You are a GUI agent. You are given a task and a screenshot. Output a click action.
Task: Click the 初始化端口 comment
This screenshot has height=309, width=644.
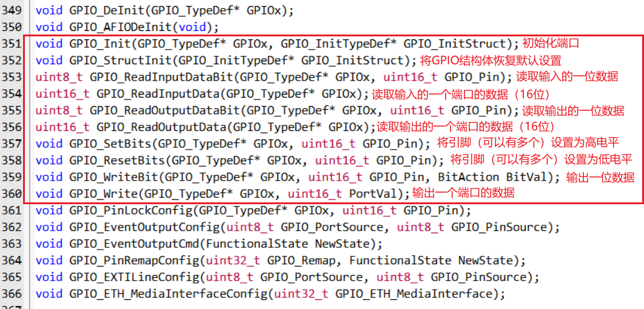[551, 44]
